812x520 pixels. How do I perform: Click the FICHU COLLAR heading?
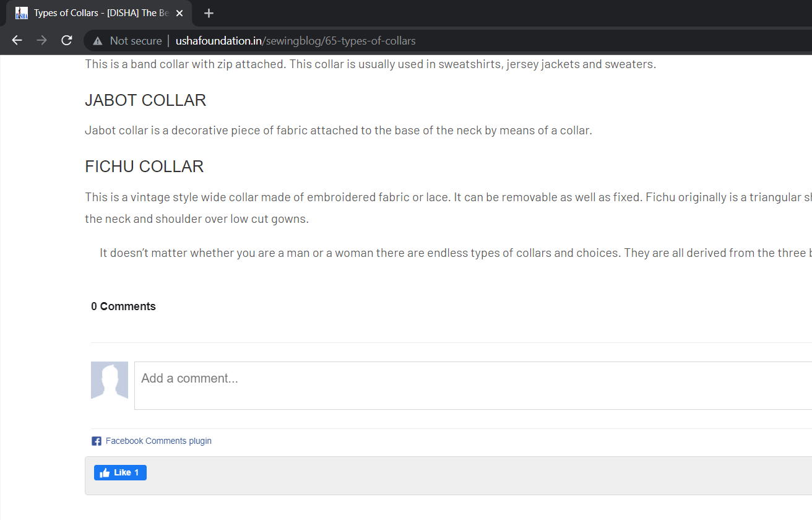pos(144,167)
